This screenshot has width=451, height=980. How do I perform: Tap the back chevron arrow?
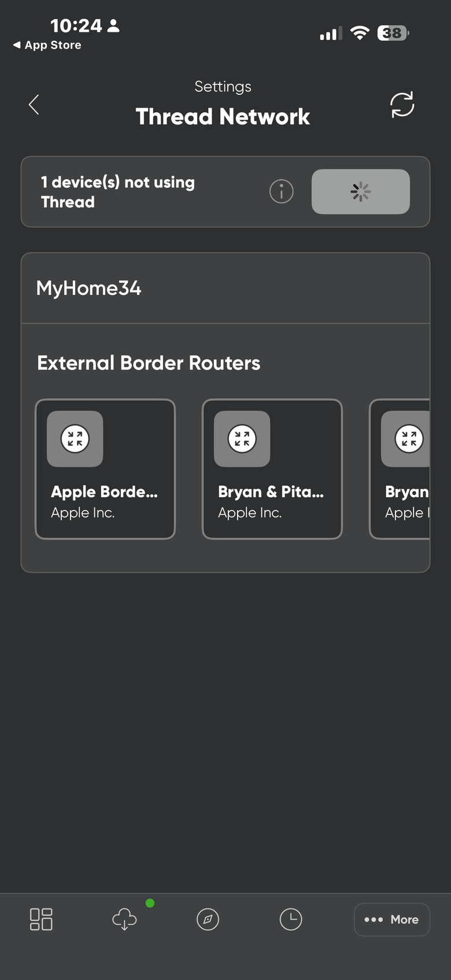click(x=34, y=105)
